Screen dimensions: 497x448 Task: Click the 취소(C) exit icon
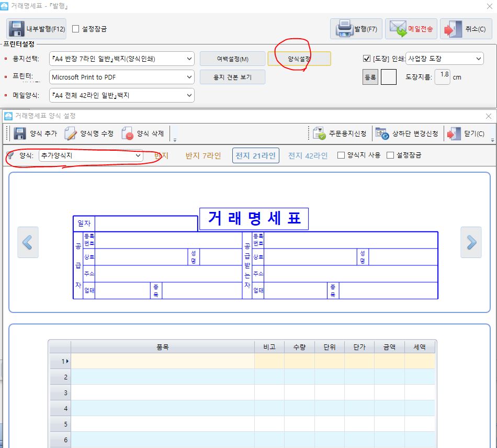click(451, 29)
